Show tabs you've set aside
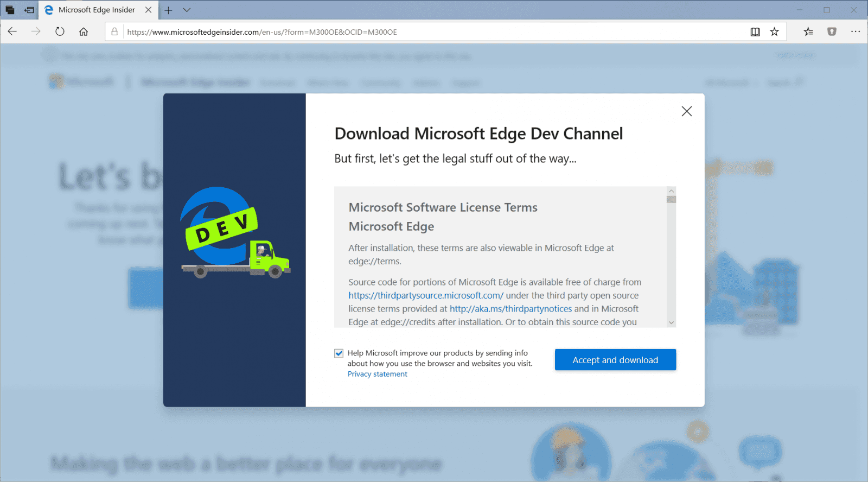Viewport: 868px width, 482px height. (x=10, y=10)
